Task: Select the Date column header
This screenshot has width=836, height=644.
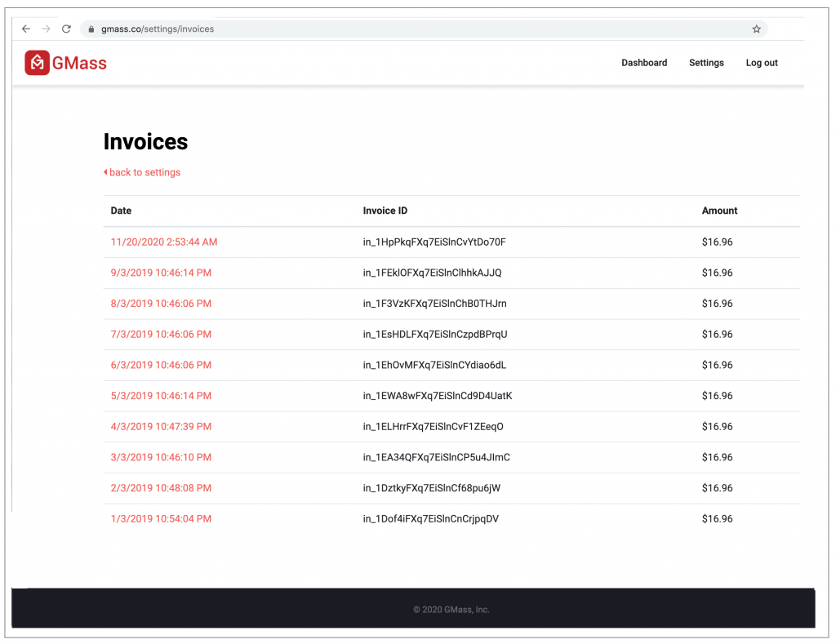Action: (x=121, y=211)
